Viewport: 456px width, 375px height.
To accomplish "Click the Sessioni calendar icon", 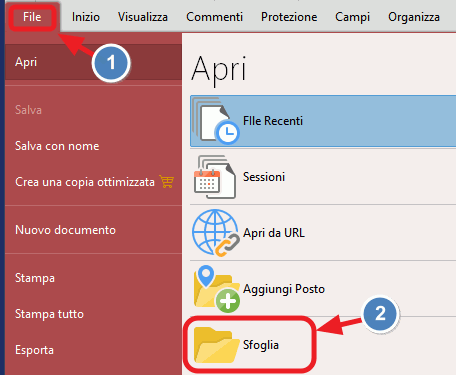I will coord(215,177).
